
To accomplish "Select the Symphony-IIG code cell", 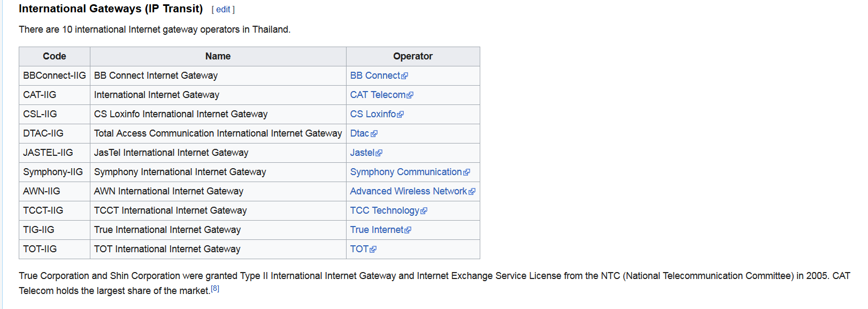I will point(55,172).
